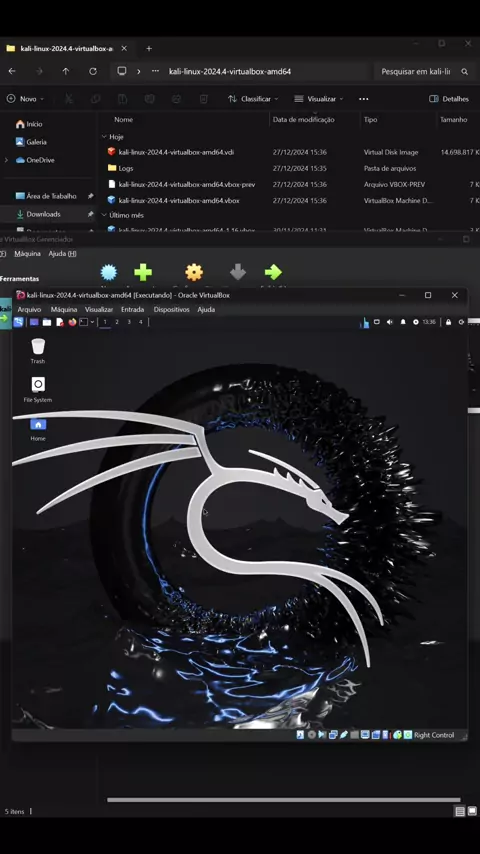The height and width of the screenshot is (854, 480).
Task: Click the breadcrumb chevron next to the PC icon
Action: click(x=138, y=71)
